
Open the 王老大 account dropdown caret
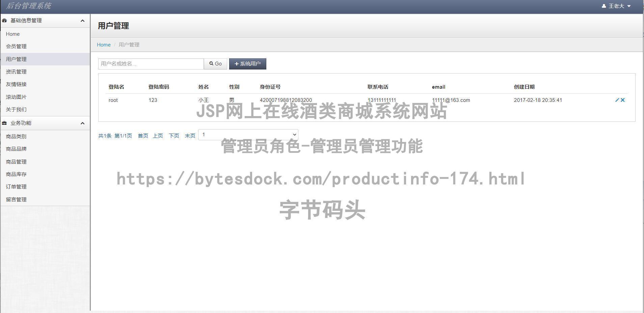tap(629, 6)
